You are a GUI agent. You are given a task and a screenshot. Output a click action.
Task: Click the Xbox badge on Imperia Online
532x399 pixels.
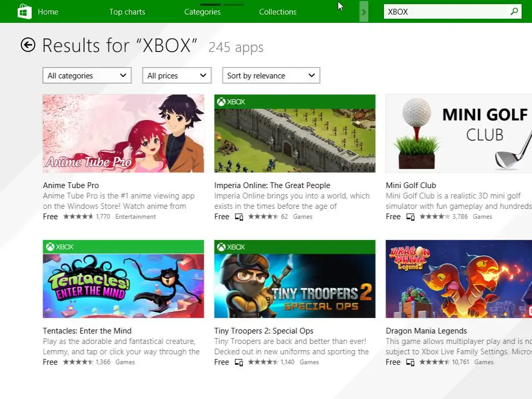pyautogui.click(x=231, y=102)
